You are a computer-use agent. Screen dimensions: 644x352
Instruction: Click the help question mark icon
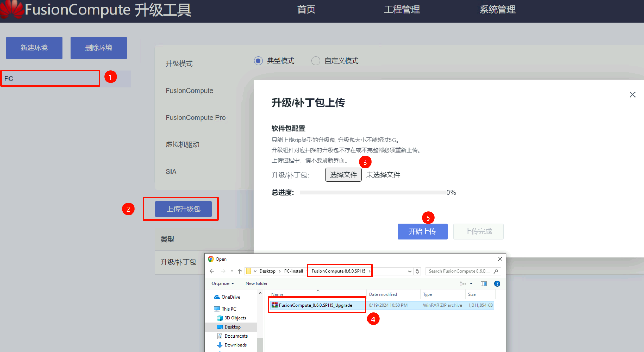tap(497, 283)
